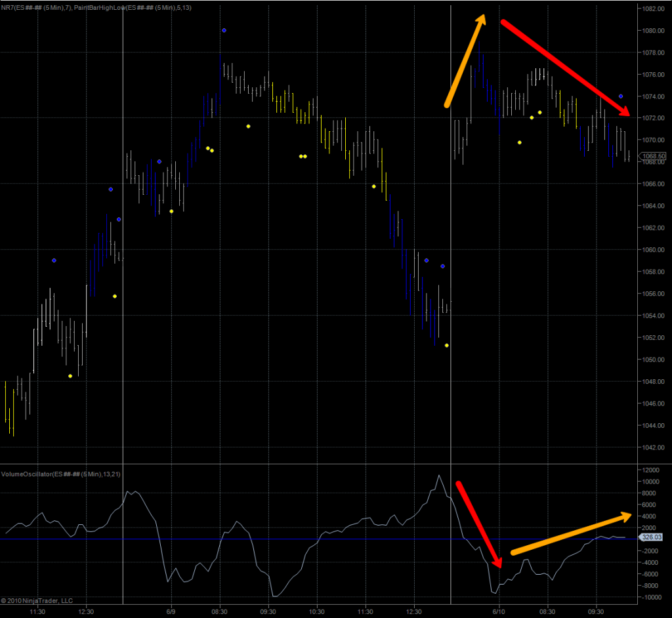Viewport: 672px width, 618px height.
Task: Select the VolumeOscillator indicator label
Action: tap(61, 474)
